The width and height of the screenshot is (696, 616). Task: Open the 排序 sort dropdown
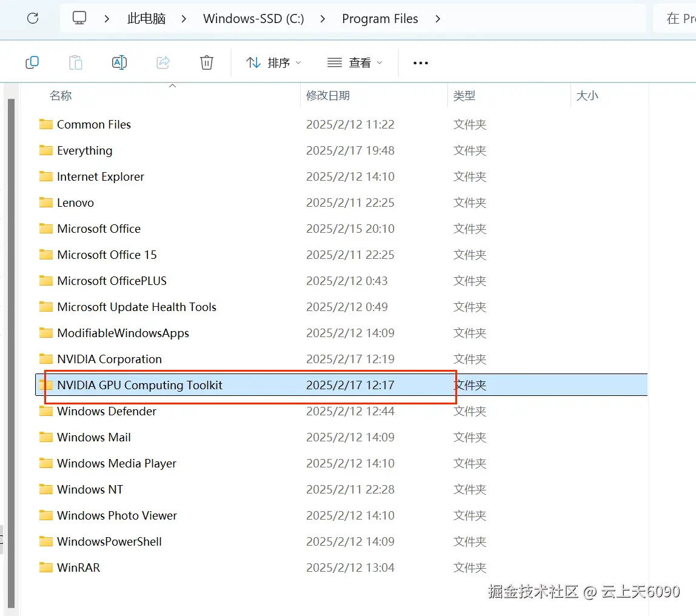pos(273,62)
